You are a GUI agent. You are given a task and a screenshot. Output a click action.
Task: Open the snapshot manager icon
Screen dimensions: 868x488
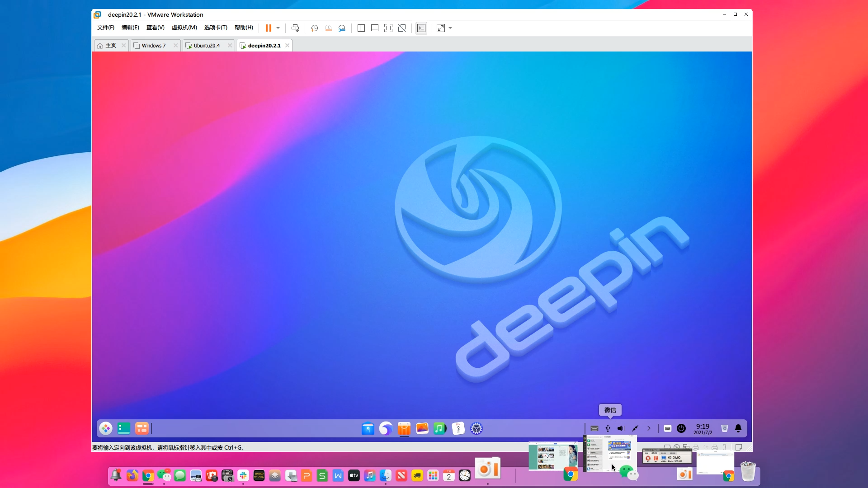pos(342,28)
